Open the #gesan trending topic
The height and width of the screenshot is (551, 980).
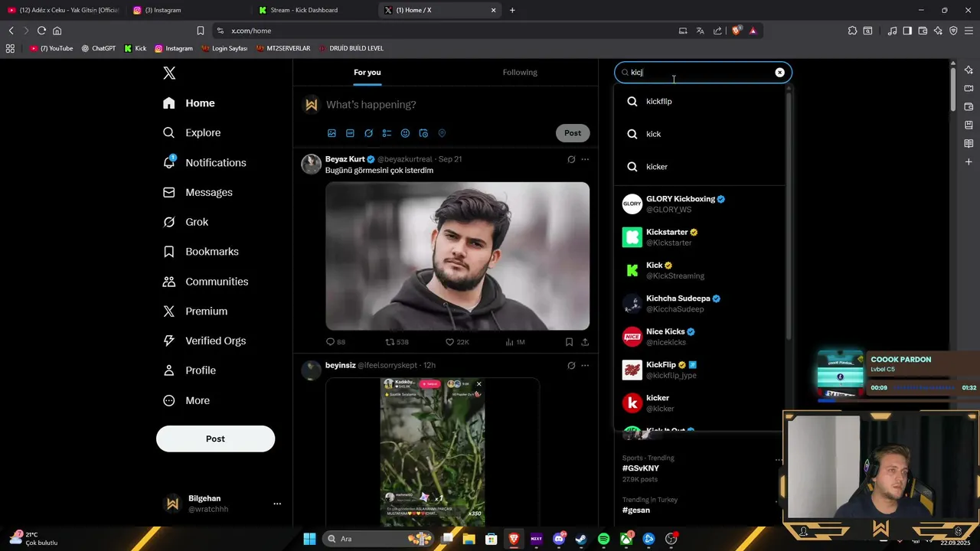[636, 510]
